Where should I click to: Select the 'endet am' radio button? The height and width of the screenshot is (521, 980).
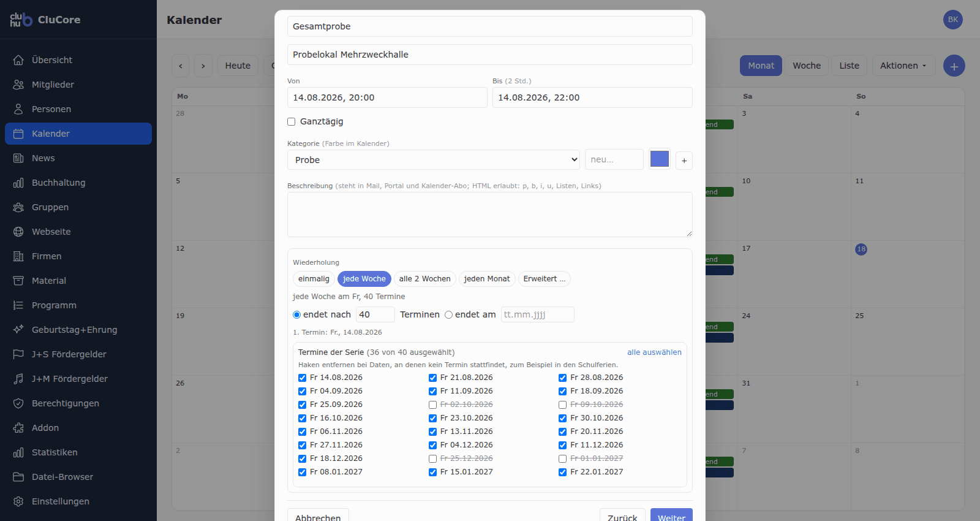448,315
